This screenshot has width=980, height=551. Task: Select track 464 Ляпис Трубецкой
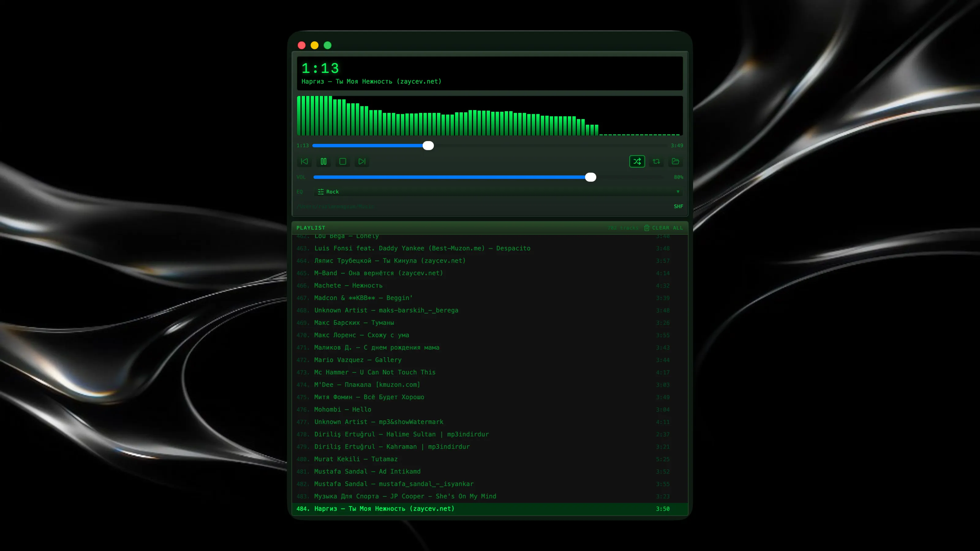(490, 261)
